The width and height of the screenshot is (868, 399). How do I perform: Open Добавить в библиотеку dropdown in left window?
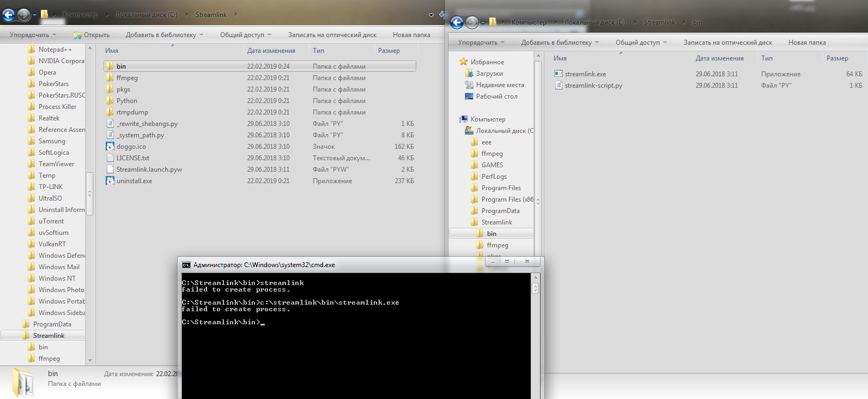164,35
